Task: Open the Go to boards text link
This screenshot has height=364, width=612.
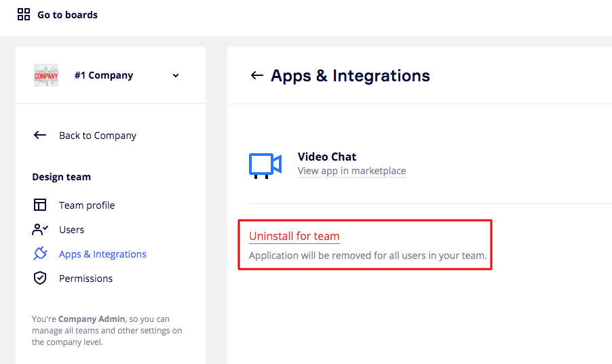Action: [x=67, y=15]
